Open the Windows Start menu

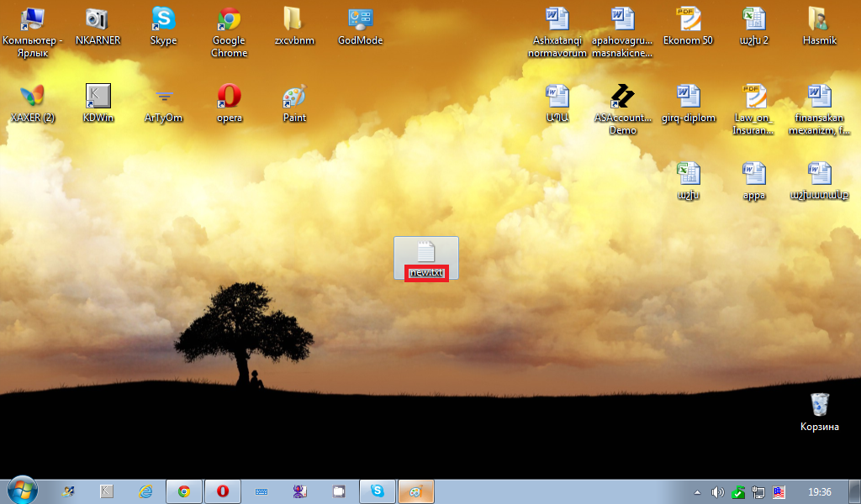[x=22, y=491]
